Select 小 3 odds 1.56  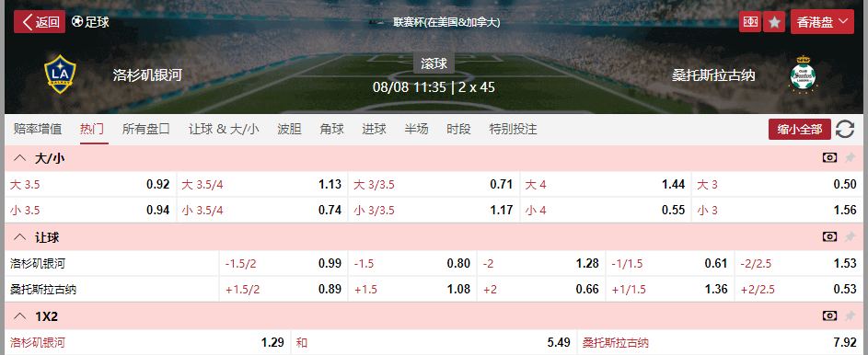click(777, 210)
